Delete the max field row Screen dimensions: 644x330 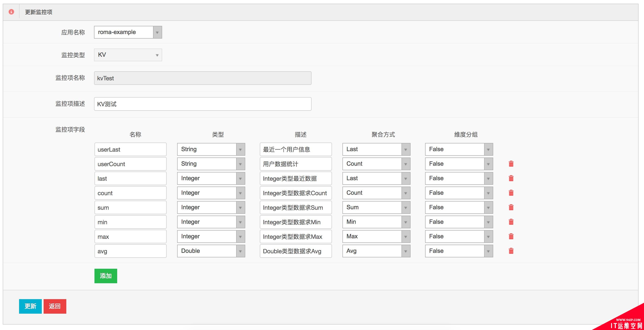point(511,236)
